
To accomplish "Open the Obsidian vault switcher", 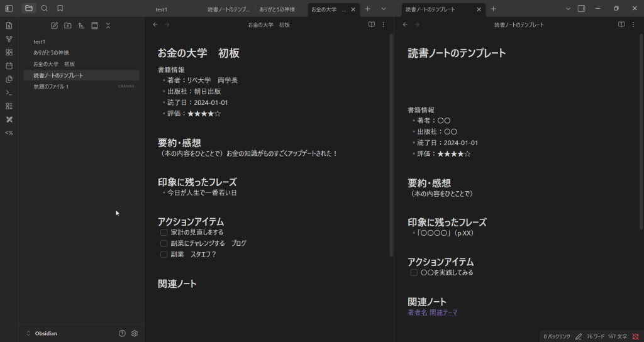I will pos(42,333).
